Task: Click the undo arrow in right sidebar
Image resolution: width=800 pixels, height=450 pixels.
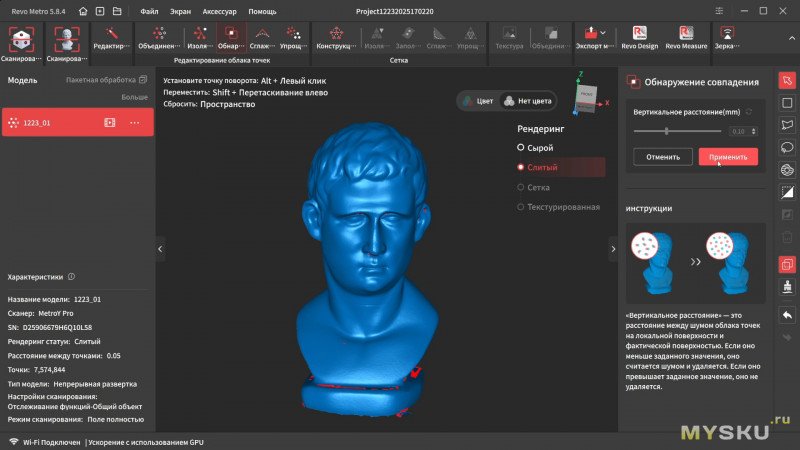Action: [x=787, y=315]
